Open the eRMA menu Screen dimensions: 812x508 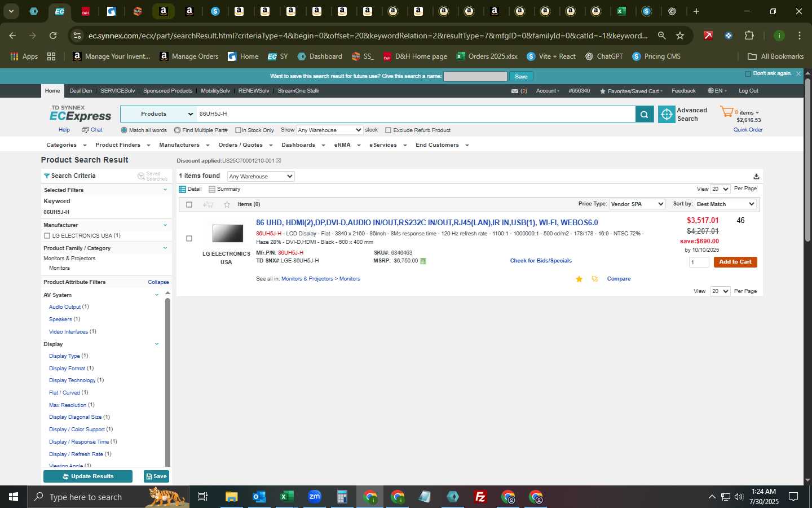pos(347,145)
